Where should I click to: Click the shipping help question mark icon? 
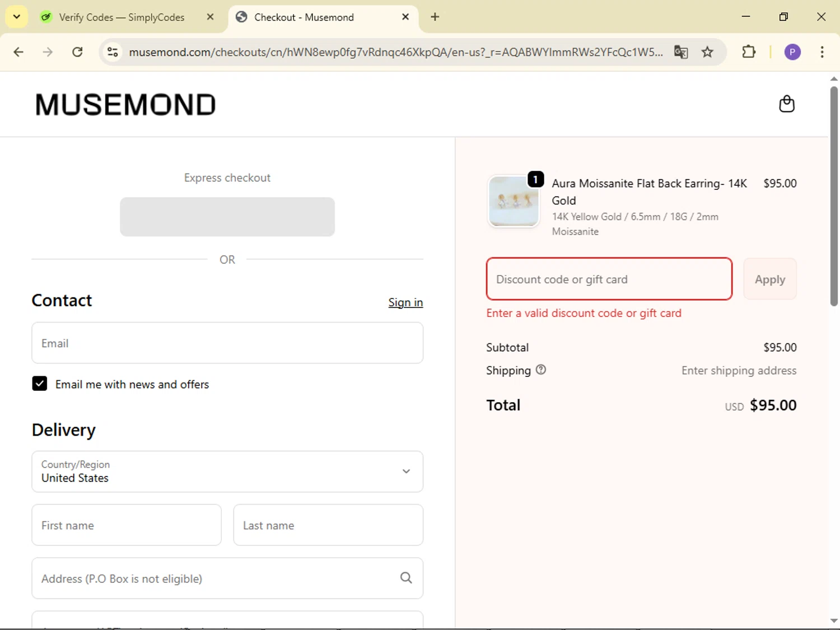(540, 370)
